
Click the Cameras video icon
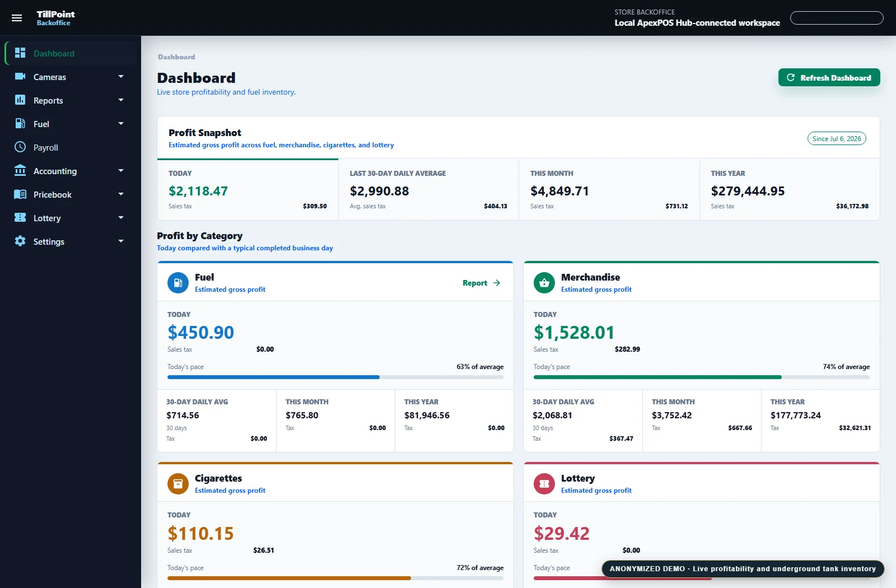point(20,76)
